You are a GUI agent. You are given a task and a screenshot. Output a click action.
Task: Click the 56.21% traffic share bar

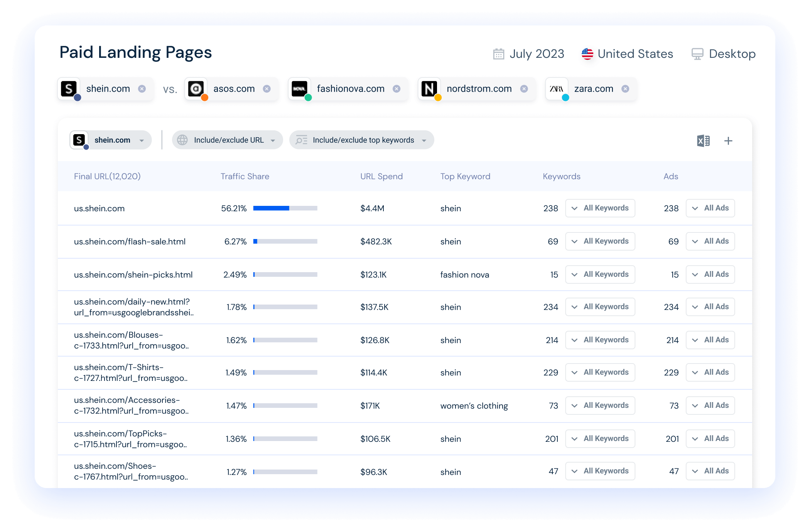[285, 208]
